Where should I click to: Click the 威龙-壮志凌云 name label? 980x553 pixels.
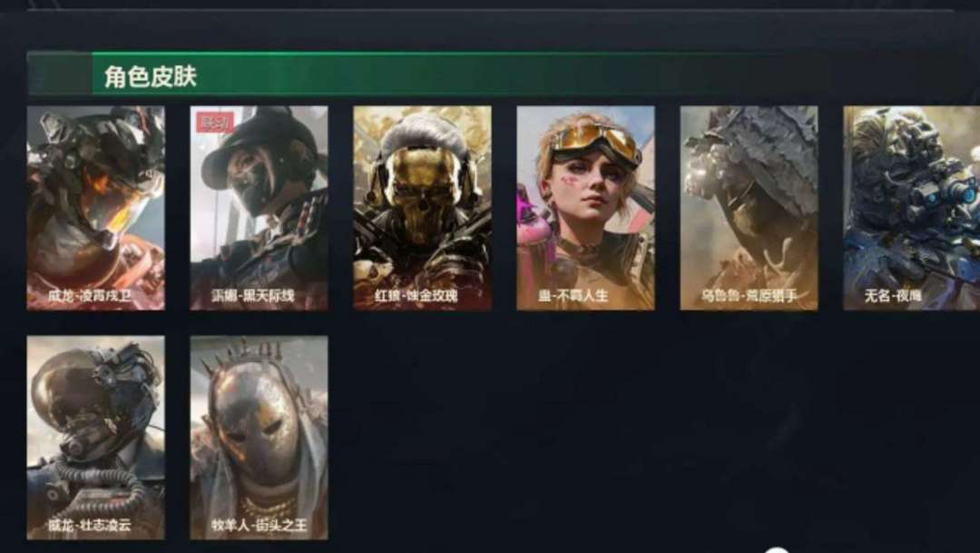(89, 525)
